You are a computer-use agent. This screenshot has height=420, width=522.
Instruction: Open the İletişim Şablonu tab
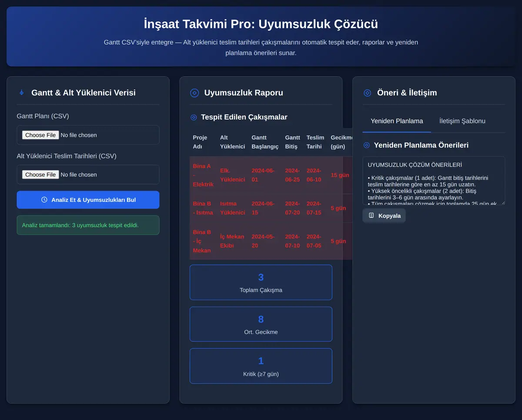click(x=462, y=121)
